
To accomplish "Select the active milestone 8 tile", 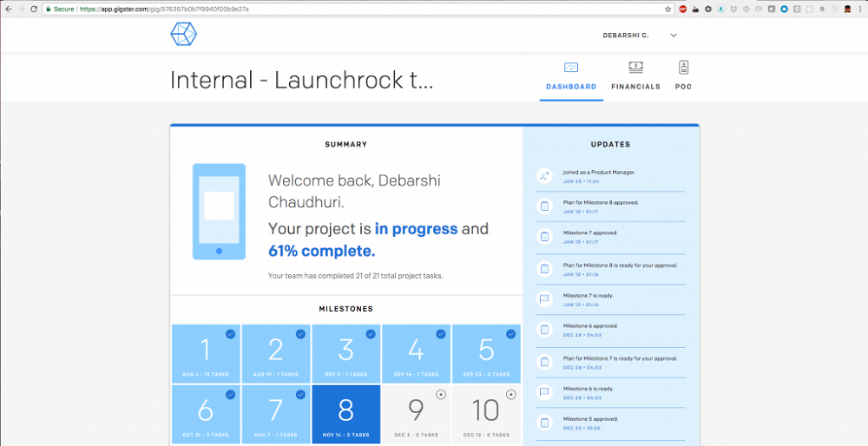I will click(346, 414).
